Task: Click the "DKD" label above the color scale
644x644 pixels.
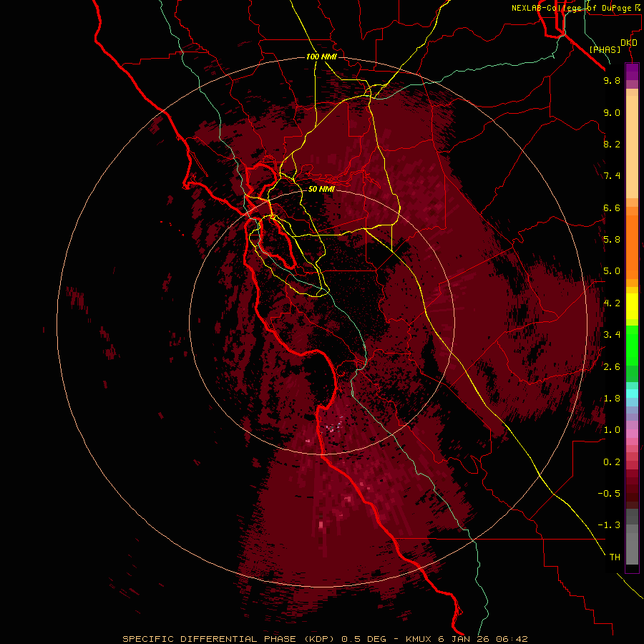Action: [x=629, y=43]
